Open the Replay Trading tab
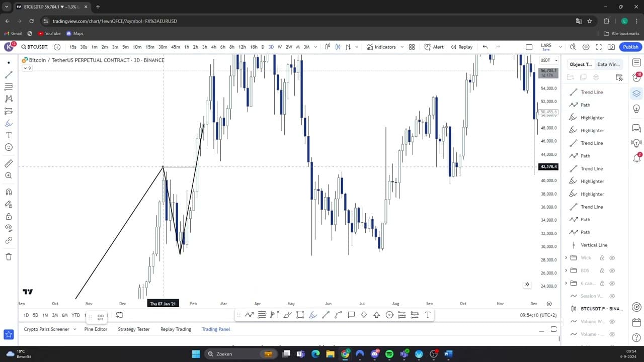This screenshot has width=644, height=362. [x=176, y=329]
